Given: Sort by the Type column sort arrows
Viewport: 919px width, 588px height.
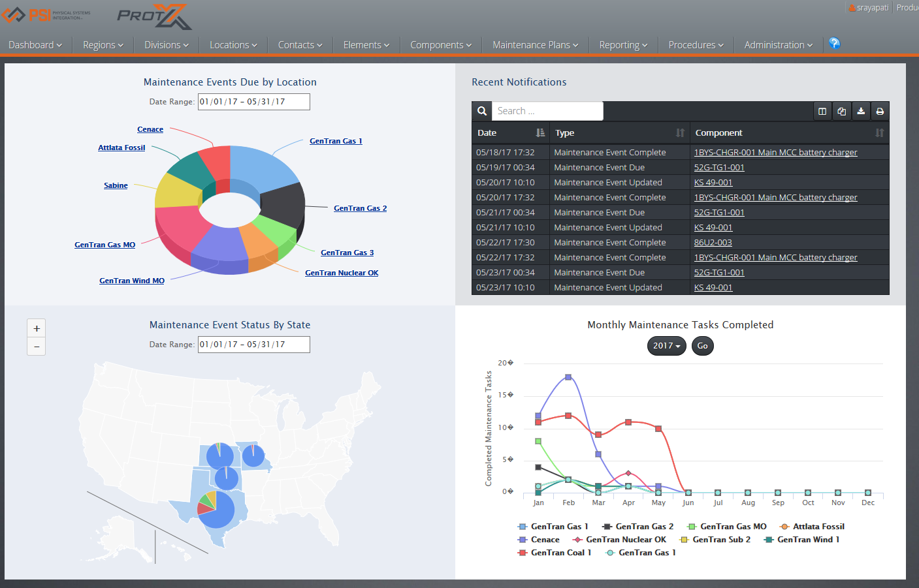Looking at the screenshot, I should pos(680,132).
